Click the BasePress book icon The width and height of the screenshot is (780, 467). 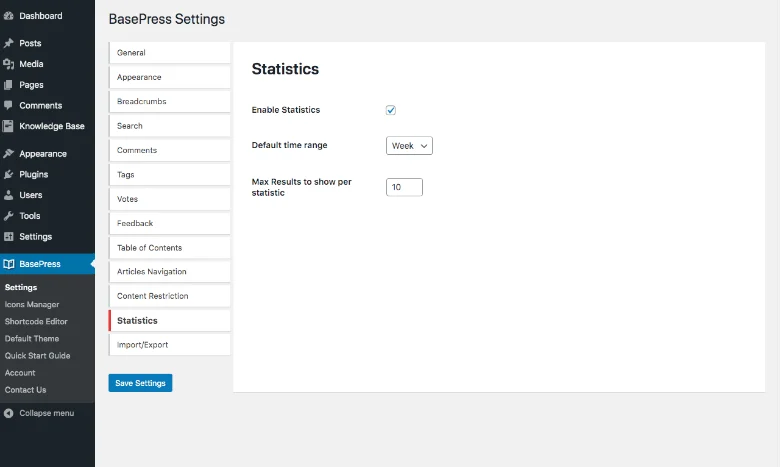[8, 264]
